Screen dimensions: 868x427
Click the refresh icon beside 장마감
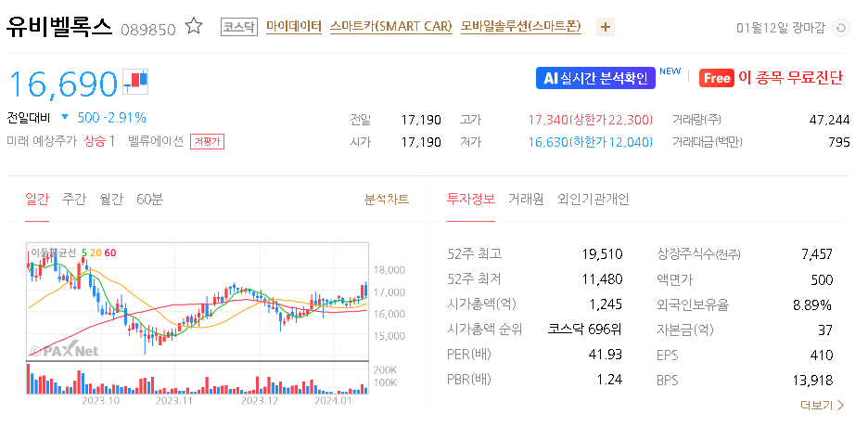click(x=841, y=28)
